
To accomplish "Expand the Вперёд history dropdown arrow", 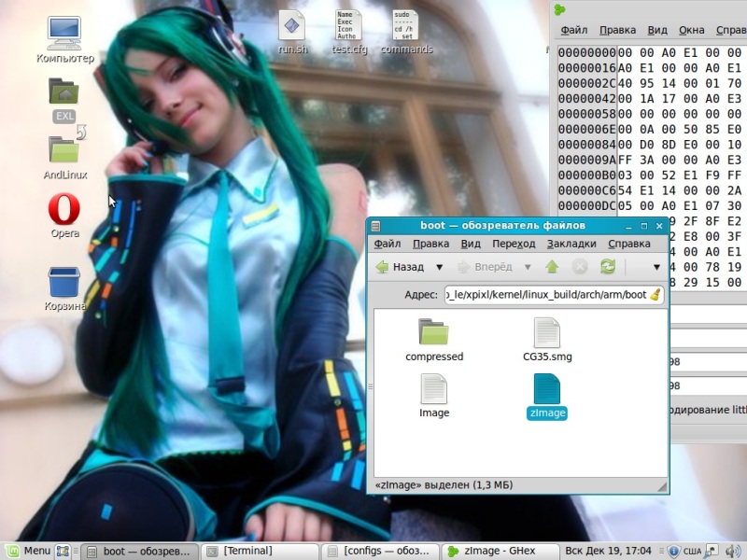I will tap(528, 267).
